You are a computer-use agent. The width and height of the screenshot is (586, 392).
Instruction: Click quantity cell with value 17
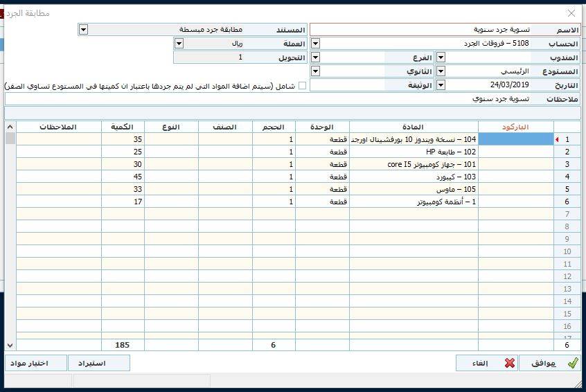123,202
